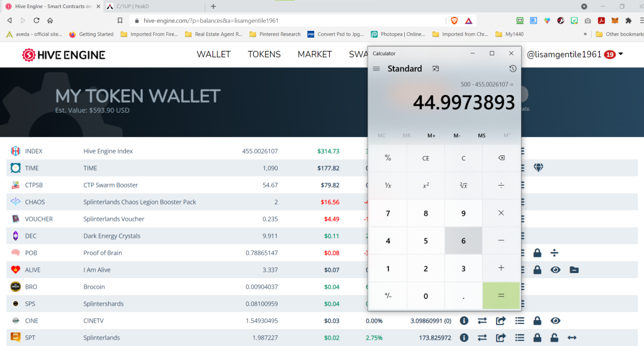
Task: Click the calculator square root key
Action: pos(463,186)
